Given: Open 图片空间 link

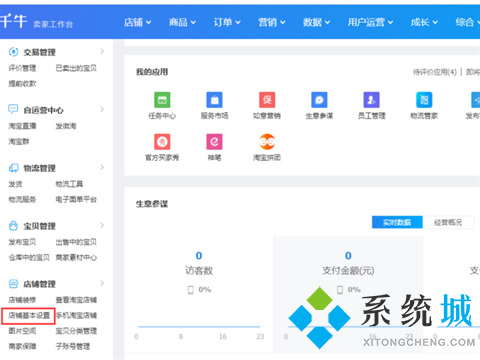Looking at the screenshot, I should 22,331.
